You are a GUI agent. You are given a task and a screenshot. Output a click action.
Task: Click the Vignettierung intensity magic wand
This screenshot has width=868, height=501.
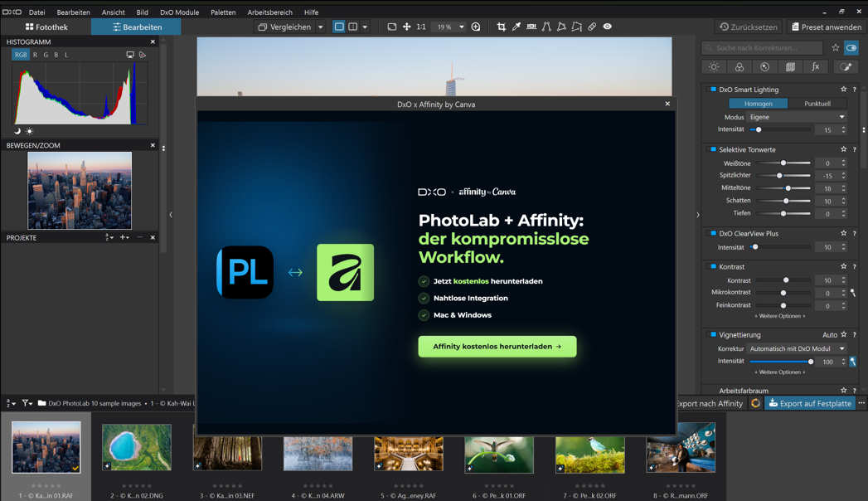[853, 361]
